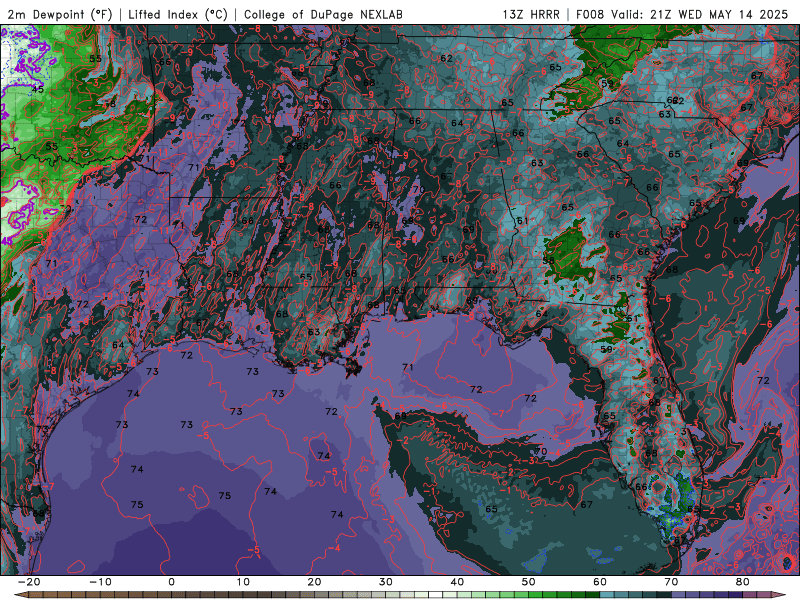
Task: Click the 50 tick label on color scale
Action: pyautogui.click(x=529, y=582)
